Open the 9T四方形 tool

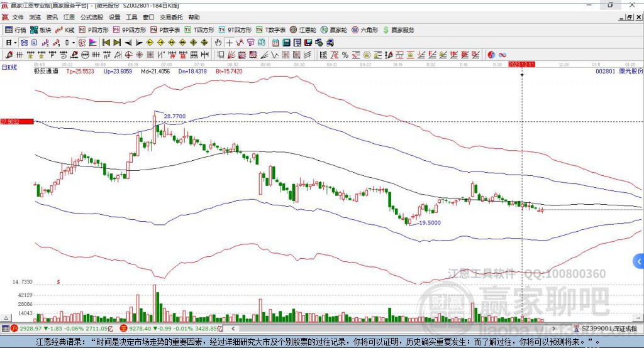click(x=235, y=30)
